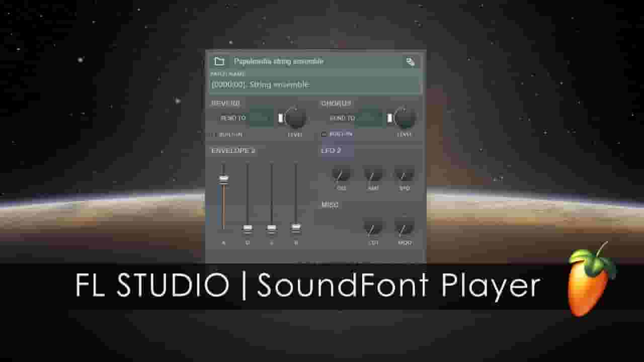Enable the Reverb BUILT-IN checkbox
This screenshot has width=644, height=362.
click(x=213, y=135)
